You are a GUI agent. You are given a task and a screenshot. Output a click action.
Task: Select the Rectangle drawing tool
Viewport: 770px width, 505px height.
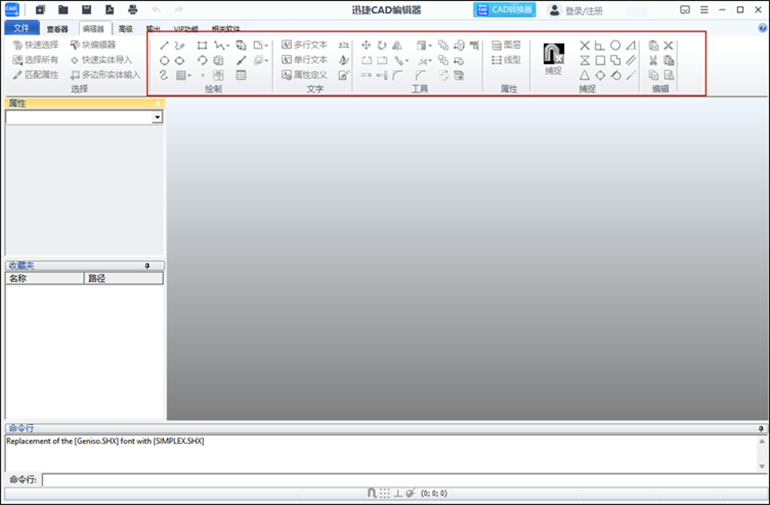pos(202,46)
